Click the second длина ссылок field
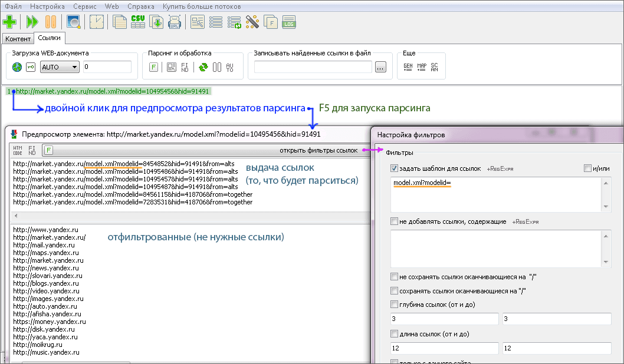 tap(557, 348)
